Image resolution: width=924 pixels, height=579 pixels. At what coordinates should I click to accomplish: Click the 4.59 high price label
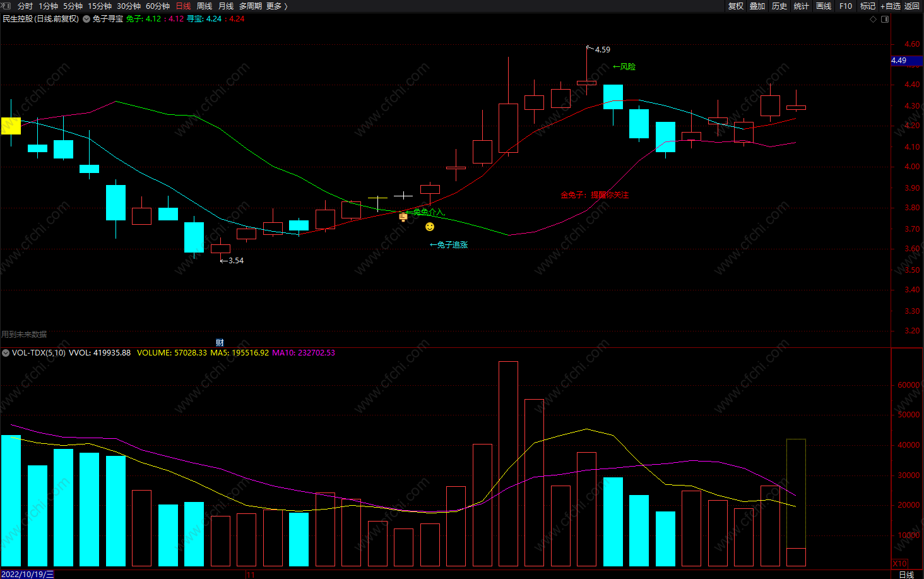click(x=603, y=49)
